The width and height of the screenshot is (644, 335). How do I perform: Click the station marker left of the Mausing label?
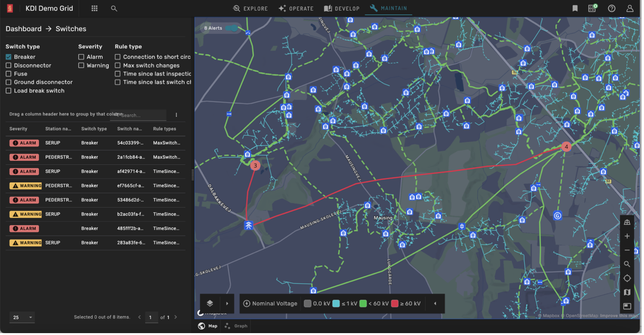coord(369,206)
